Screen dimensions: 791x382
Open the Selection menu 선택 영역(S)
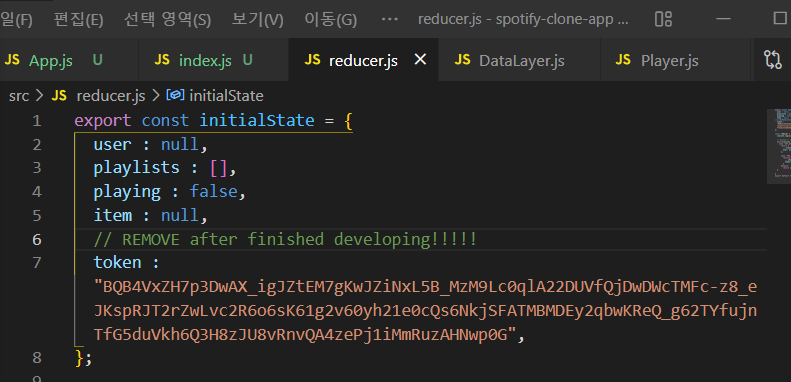tap(167, 20)
